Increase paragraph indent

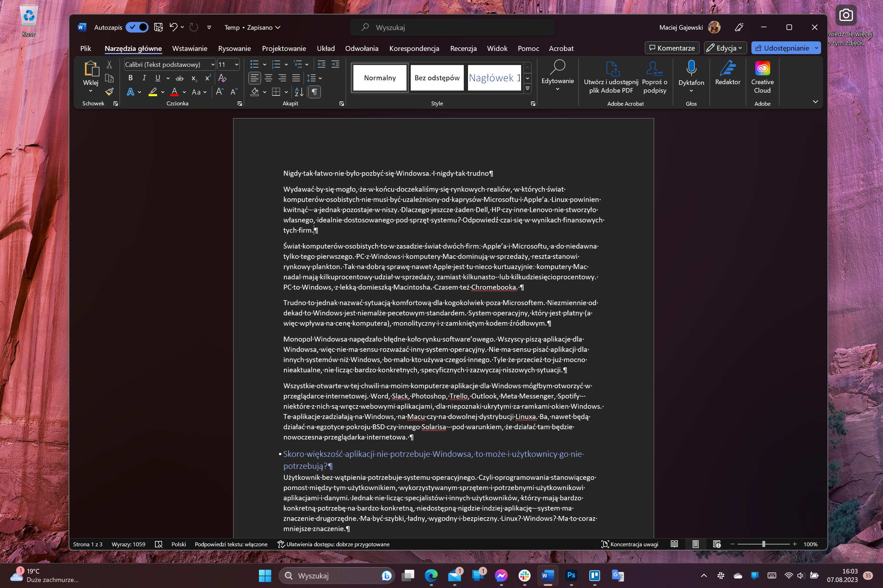335,64
